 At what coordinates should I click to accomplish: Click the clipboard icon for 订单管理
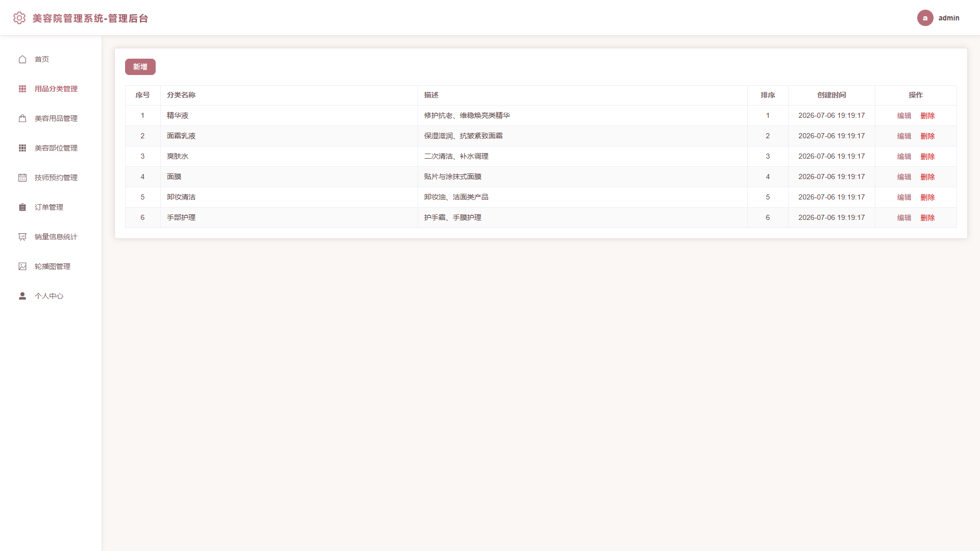pyautogui.click(x=22, y=207)
